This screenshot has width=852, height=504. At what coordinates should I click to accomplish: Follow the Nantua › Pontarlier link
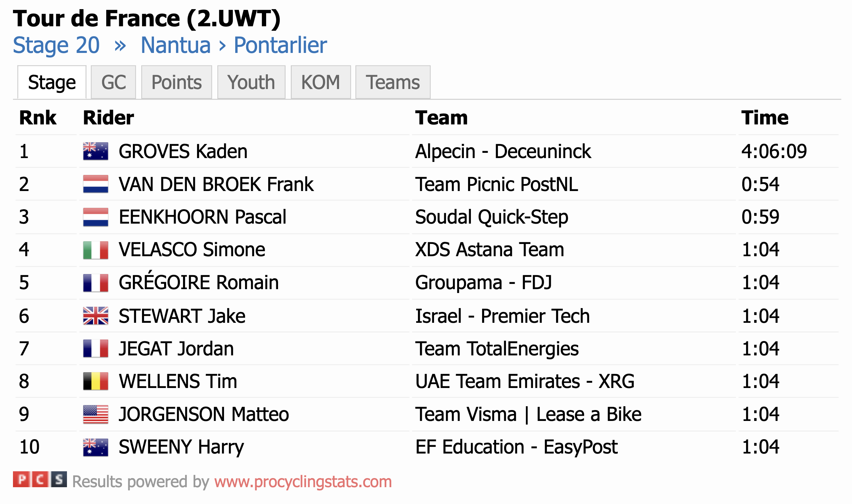[234, 45]
